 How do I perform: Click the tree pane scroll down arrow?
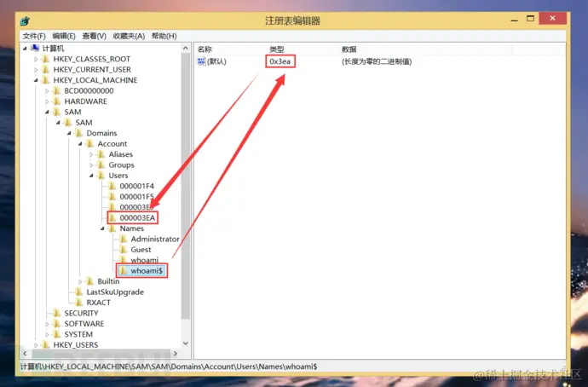pyautogui.click(x=186, y=344)
